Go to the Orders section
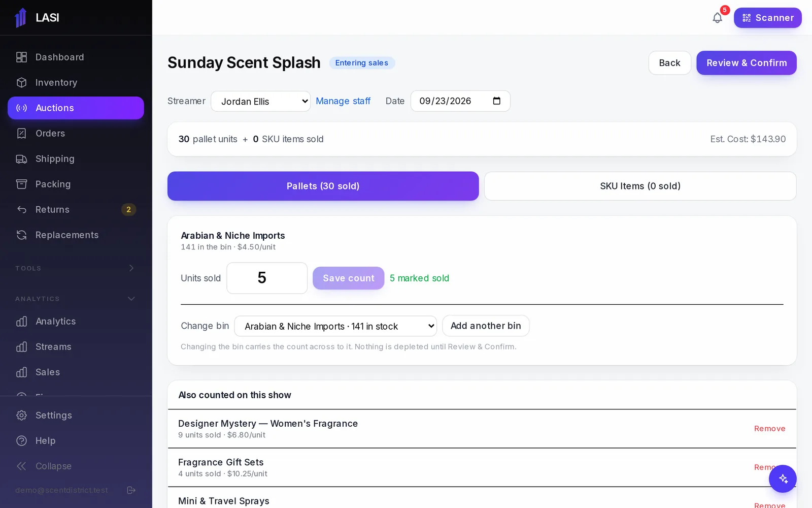This screenshot has width=812, height=508. tap(76, 133)
